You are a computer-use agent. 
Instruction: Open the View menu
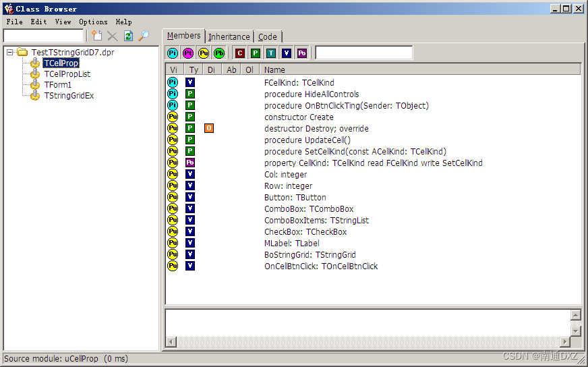(x=63, y=22)
